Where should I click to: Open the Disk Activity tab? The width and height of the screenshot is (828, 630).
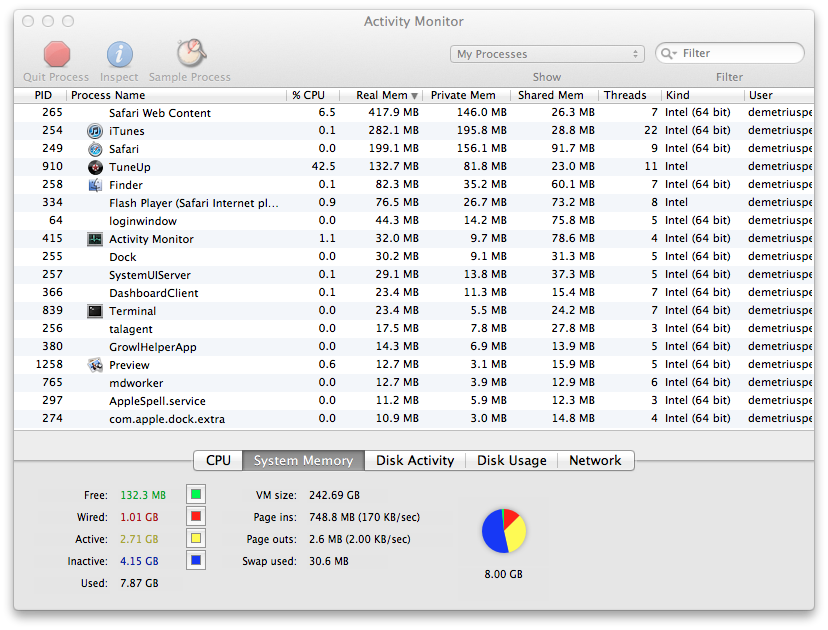coord(415,460)
